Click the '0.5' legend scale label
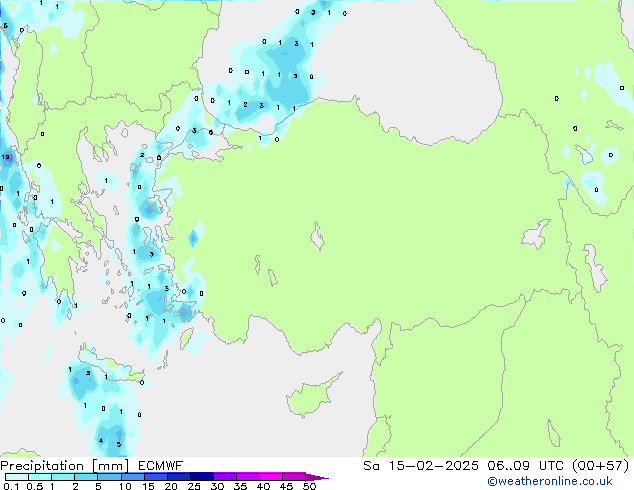This screenshot has height=490, width=634. coord(34,486)
